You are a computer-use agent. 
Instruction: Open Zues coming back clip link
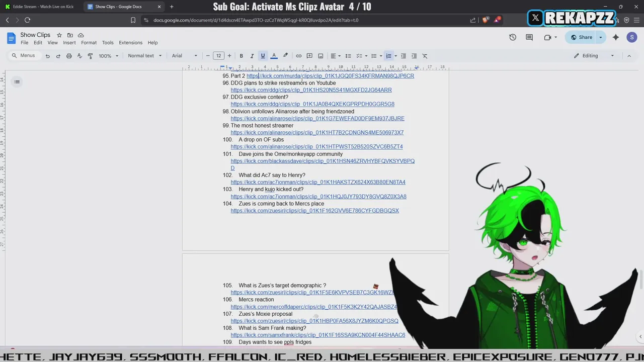pyautogui.click(x=315, y=211)
